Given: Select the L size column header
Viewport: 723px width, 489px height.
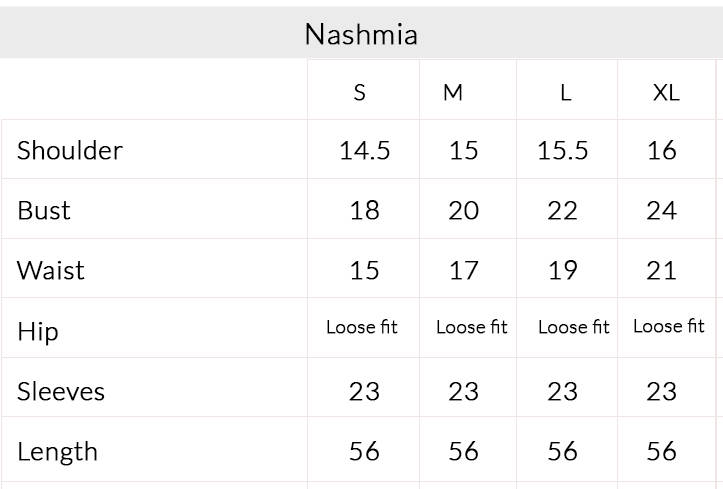Looking at the screenshot, I should click(x=566, y=92).
